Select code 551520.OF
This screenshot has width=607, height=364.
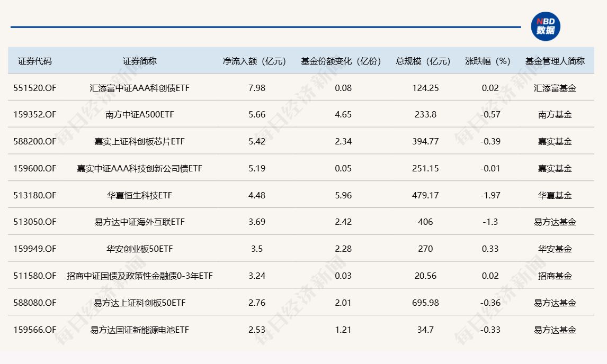pos(35,88)
